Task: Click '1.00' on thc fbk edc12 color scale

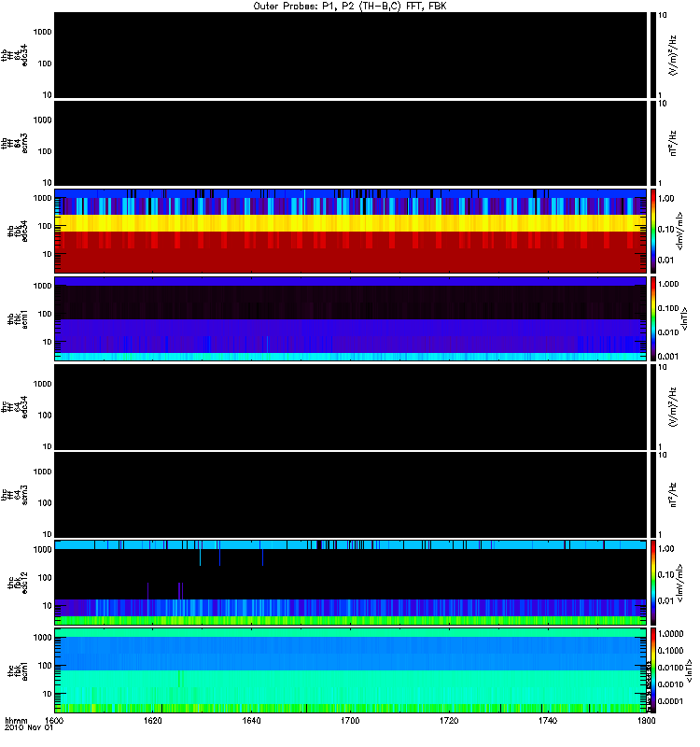Action: tap(666, 549)
